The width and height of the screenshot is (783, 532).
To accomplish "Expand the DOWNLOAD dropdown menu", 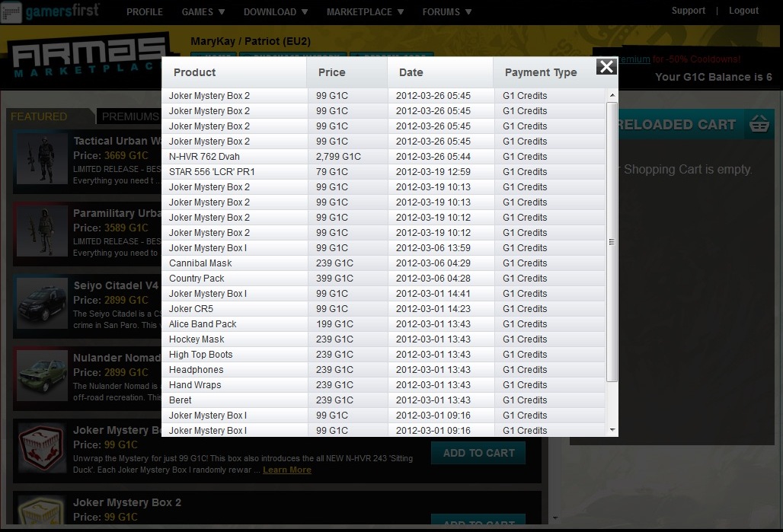I will [x=276, y=12].
